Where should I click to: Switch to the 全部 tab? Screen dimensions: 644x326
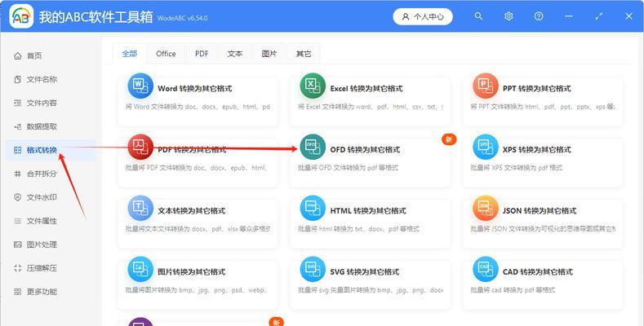[x=130, y=54]
